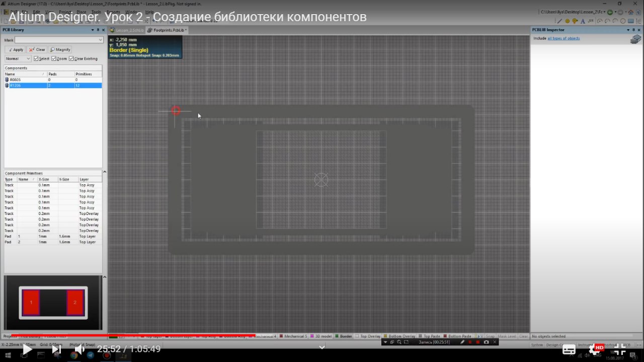
Task: Select the Bottom Paste layer tab
Action: tap(456, 336)
